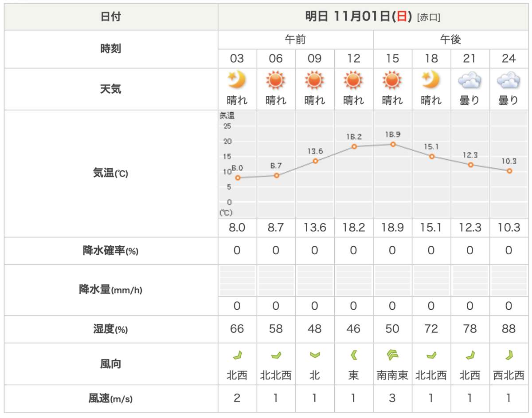Viewport: 532px width, 418px height.
Task: Click the wind speed value 2
Action: 237,398
